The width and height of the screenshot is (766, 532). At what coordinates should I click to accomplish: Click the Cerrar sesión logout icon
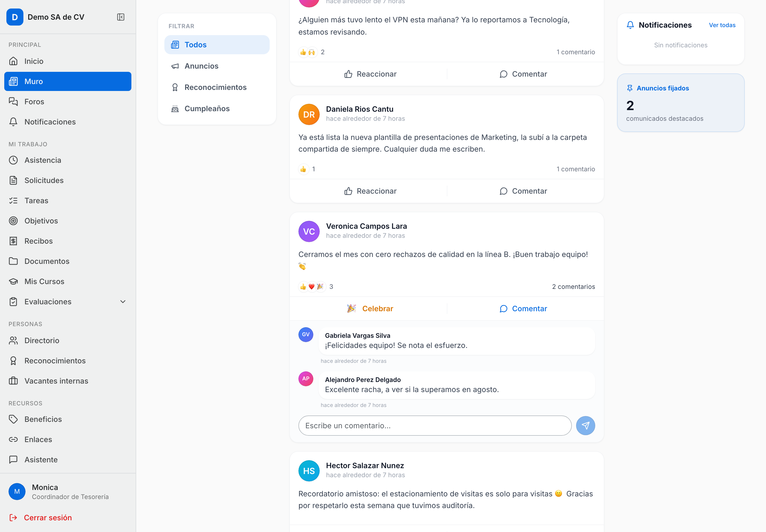coord(13,517)
